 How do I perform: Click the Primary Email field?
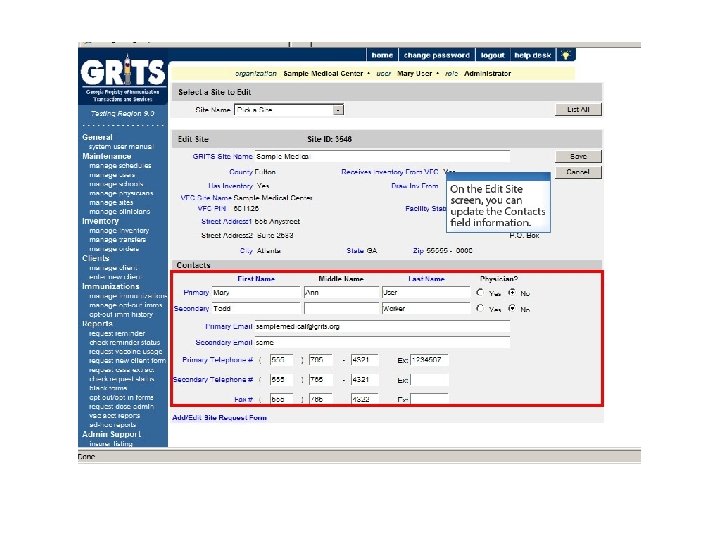click(382, 326)
